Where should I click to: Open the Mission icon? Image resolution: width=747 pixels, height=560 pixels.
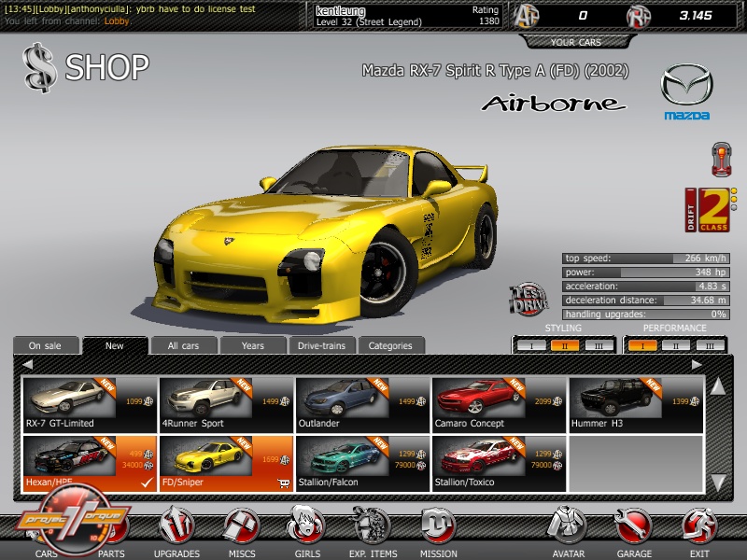pyautogui.click(x=438, y=529)
